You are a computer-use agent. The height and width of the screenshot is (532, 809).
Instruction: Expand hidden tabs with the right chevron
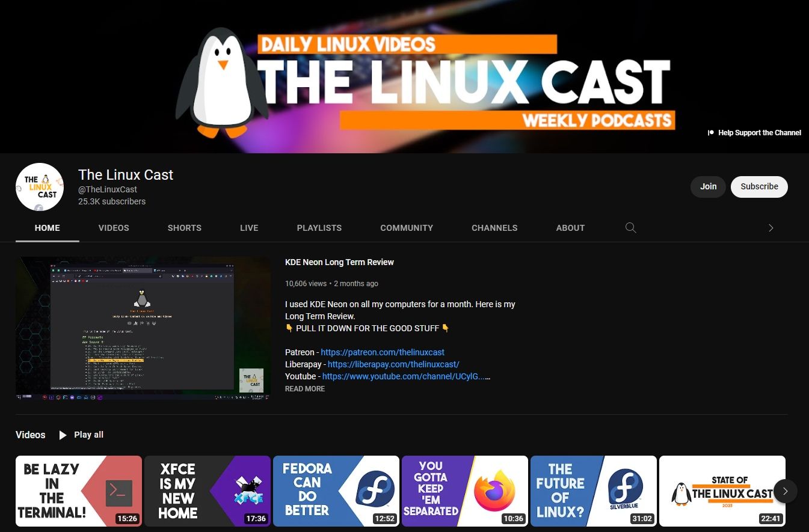pyautogui.click(x=771, y=228)
